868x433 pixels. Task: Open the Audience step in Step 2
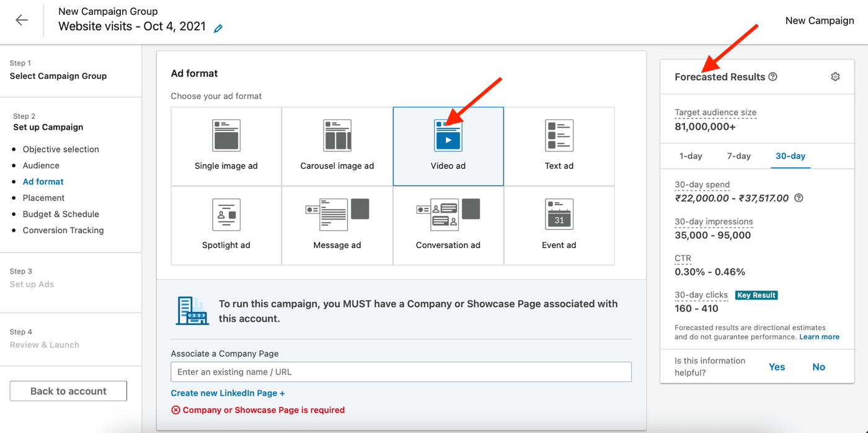pyautogui.click(x=41, y=165)
